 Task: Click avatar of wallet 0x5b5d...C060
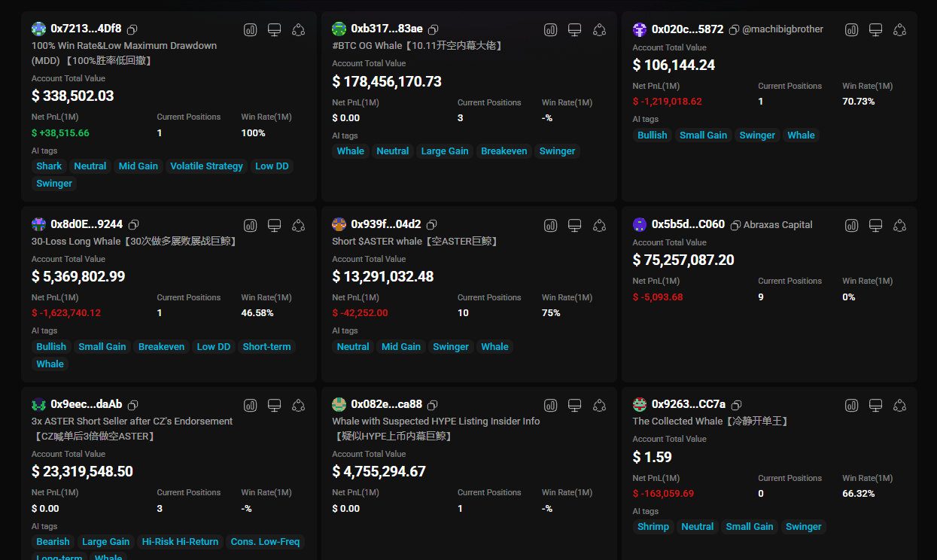click(640, 224)
